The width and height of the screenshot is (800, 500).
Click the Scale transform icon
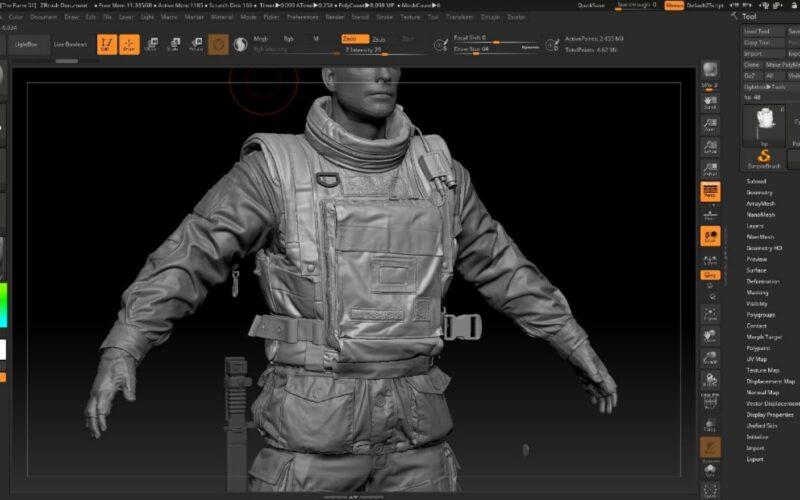[x=173, y=44]
